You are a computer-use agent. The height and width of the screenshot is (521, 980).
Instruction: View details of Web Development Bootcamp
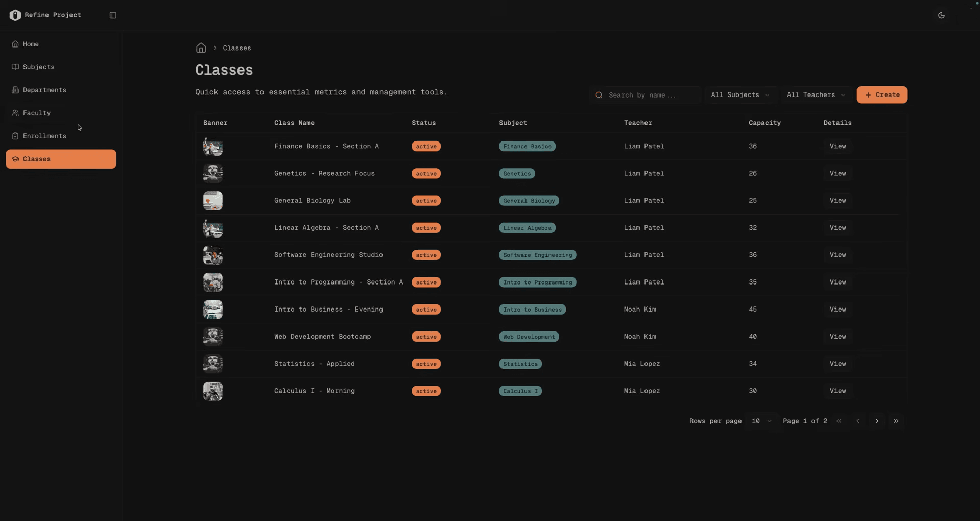[x=837, y=336]
